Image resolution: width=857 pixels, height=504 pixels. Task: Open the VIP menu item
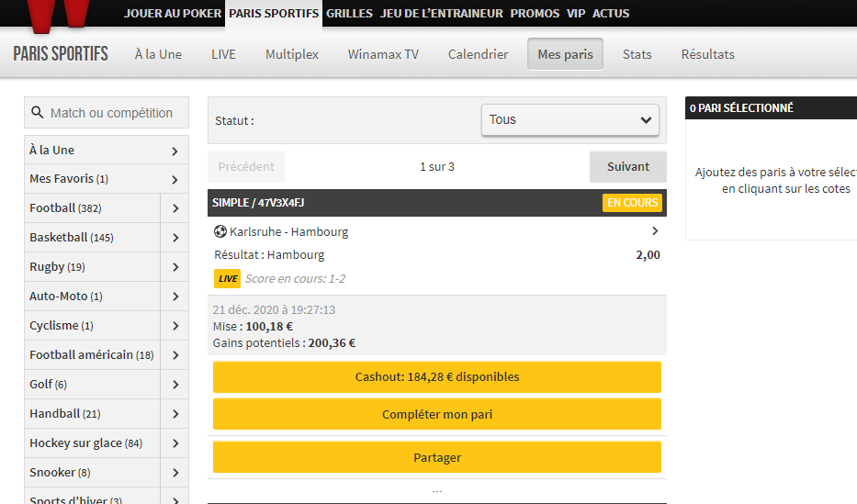576,13
